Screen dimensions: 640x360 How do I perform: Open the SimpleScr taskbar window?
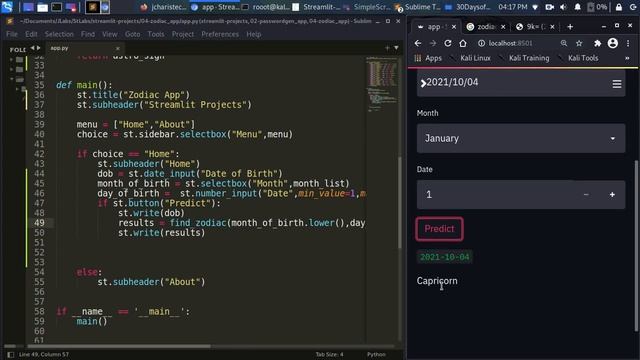pos(367,7)
